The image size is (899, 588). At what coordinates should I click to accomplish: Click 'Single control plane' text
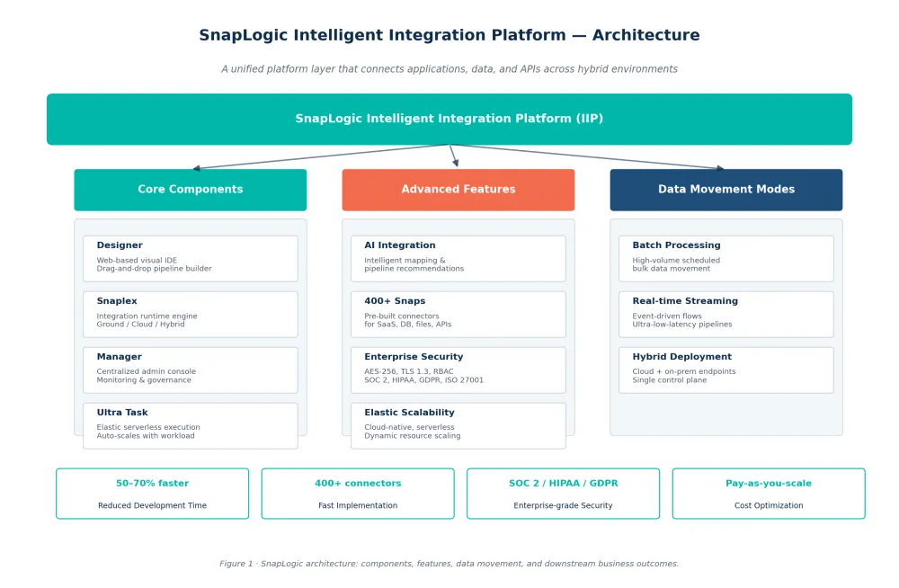pyautogui.click(x=669, y=379)
